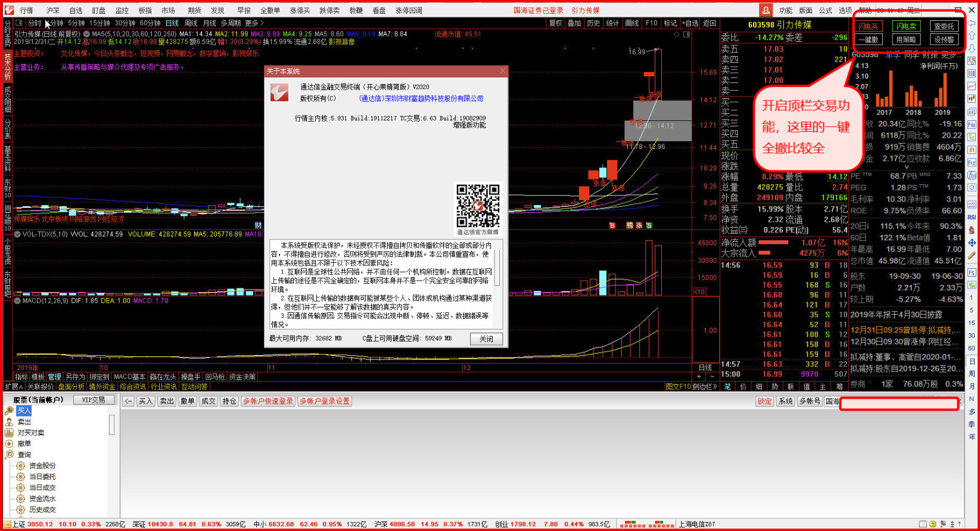
Task: Click the circular arrow icon after the chart title
Action: pyautogui.click(x=86, y=34)
